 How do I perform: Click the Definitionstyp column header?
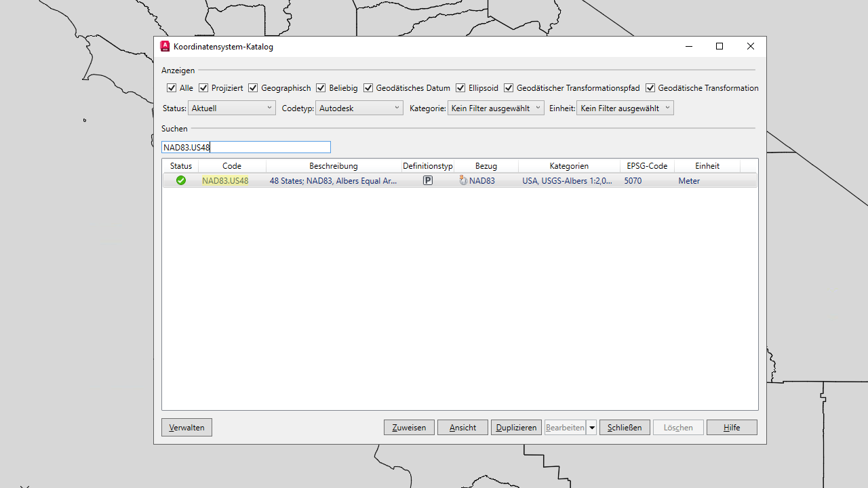[428, 166]
